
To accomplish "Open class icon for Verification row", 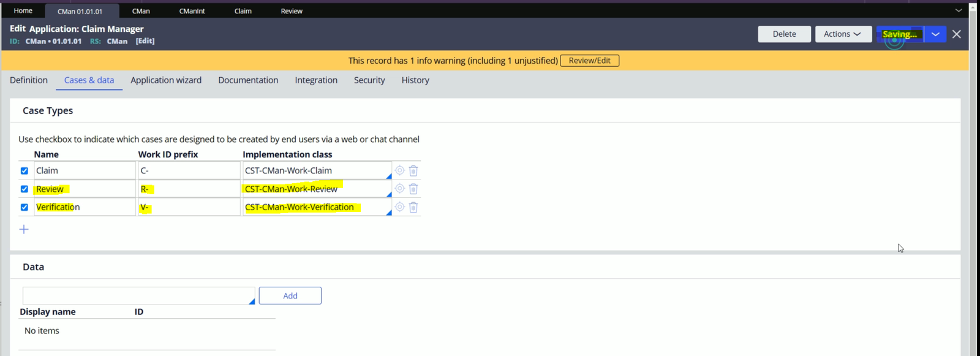I will [399, 207].
